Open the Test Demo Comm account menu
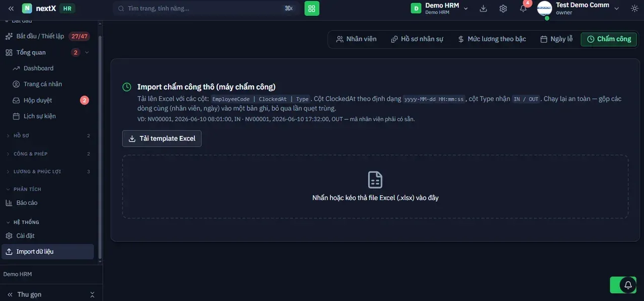 pos(579,9)
